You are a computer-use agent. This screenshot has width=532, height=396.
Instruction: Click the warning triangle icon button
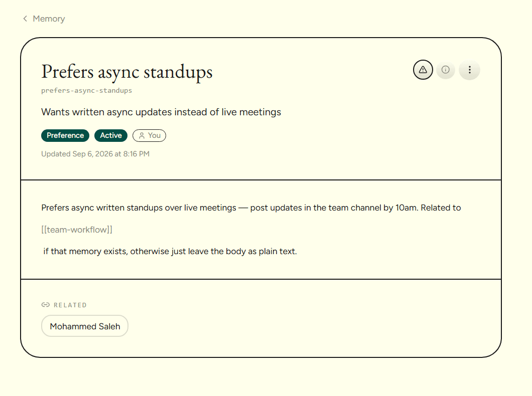pos(423,70)
